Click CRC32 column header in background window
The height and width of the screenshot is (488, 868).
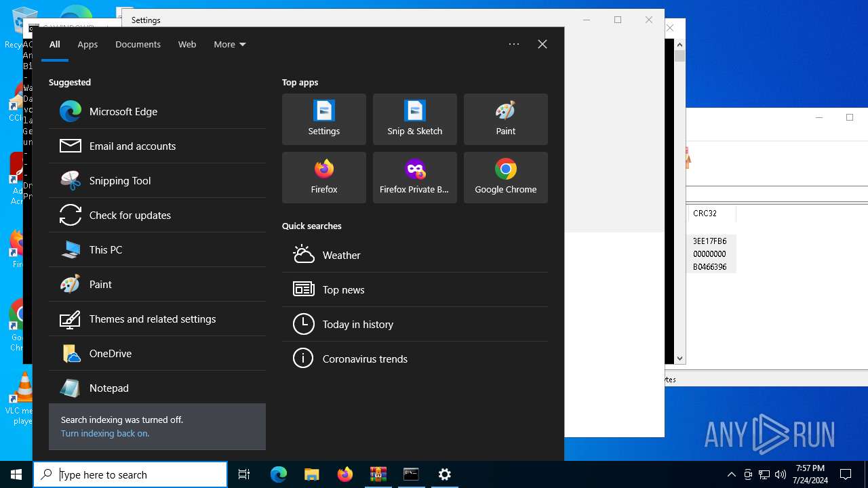click(x=711, y=213)
